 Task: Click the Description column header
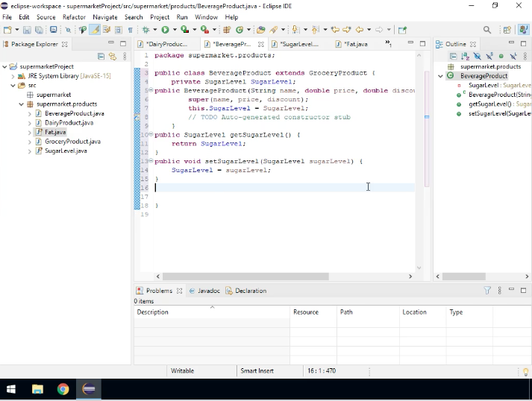tap(153, 312)
